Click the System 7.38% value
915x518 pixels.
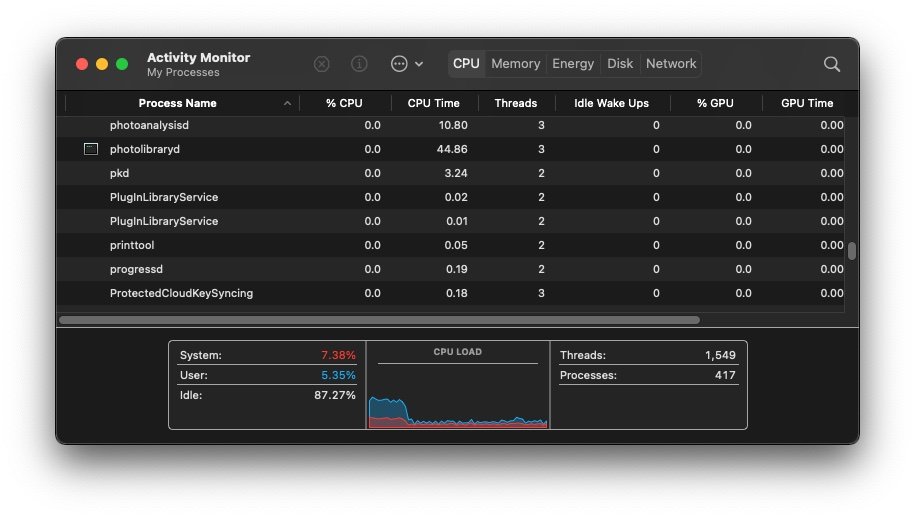338,355
